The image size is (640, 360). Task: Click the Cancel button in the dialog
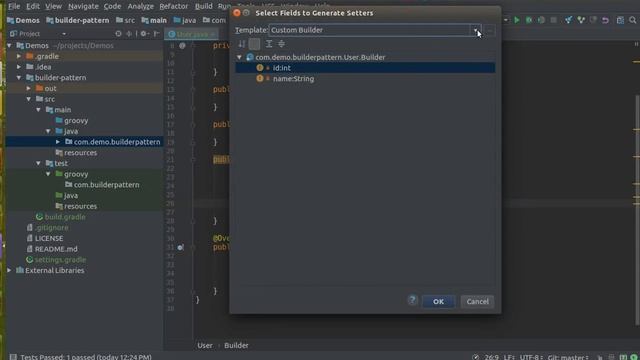click(x=477, y=302)
